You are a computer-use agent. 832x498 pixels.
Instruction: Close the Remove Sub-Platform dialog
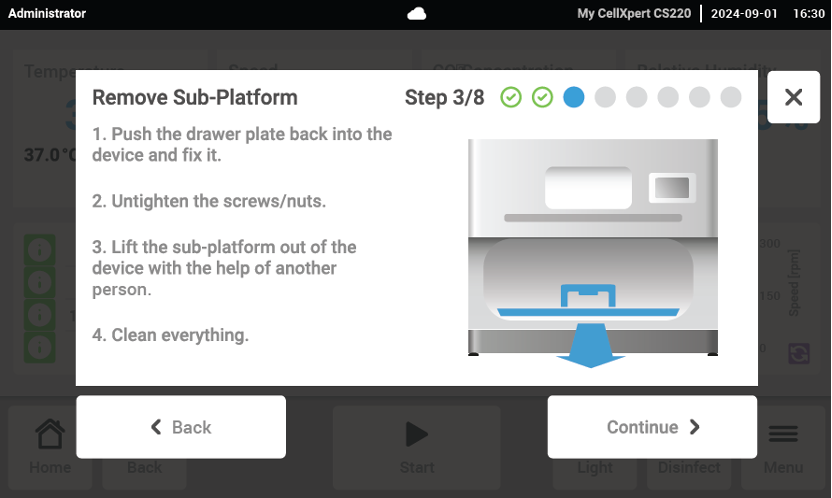click(x=793, y=97)
